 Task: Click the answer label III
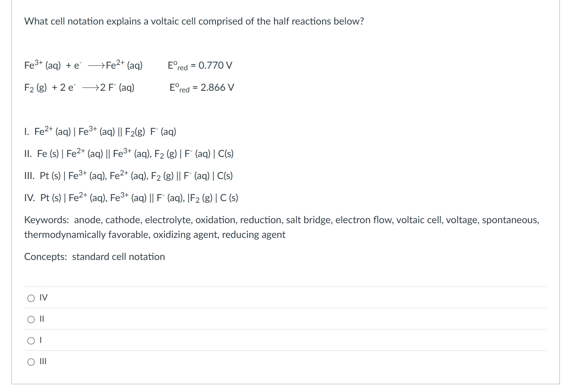click(43, 361)
